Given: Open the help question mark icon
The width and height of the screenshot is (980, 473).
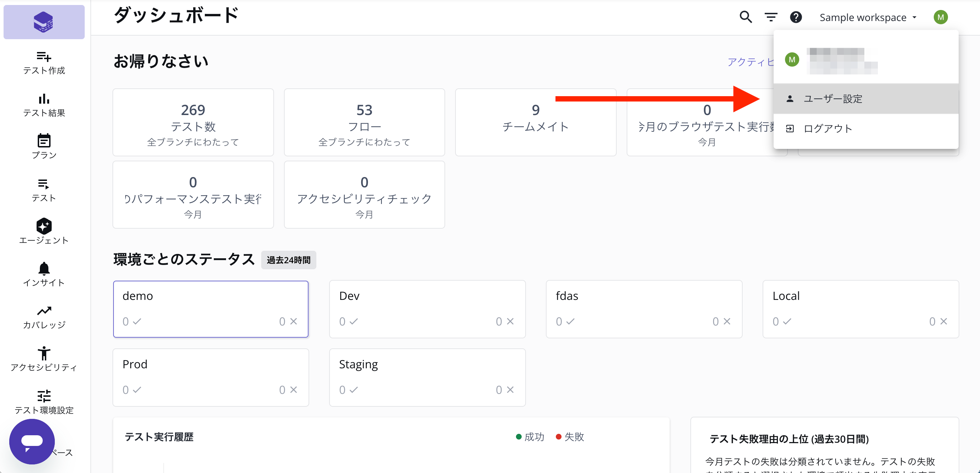Looking at the screenshot, I should tap(795, 17).
